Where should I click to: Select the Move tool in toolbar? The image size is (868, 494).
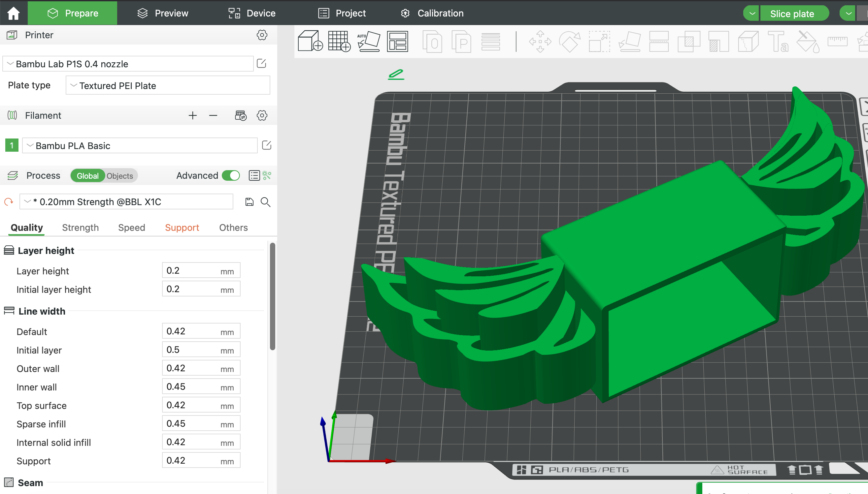tap(540, 42)
